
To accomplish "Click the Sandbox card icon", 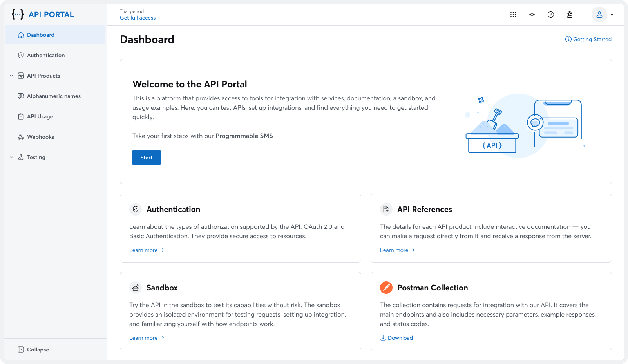I will coord(136,288).
